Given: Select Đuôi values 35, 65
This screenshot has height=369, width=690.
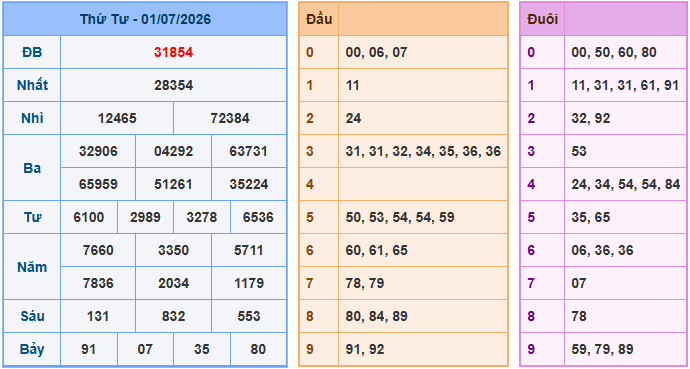Looking at the screenshot, I should pyautogui.click(x=591, y=217).
